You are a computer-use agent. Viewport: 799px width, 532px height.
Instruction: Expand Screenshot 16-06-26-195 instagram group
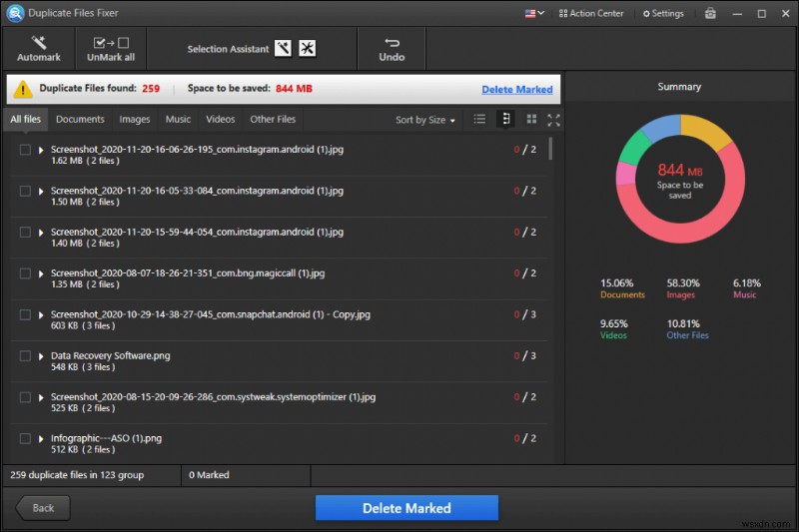41,150
